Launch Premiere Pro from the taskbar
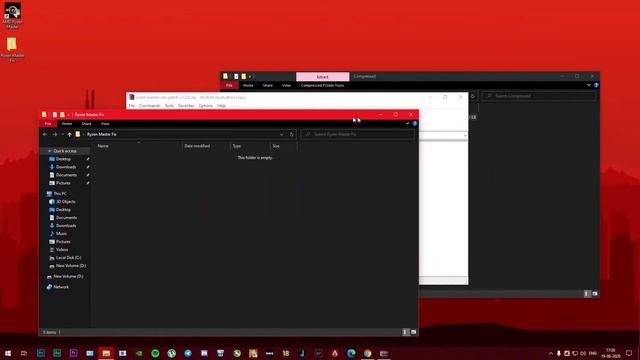640x360 pixels. [73, 353]
